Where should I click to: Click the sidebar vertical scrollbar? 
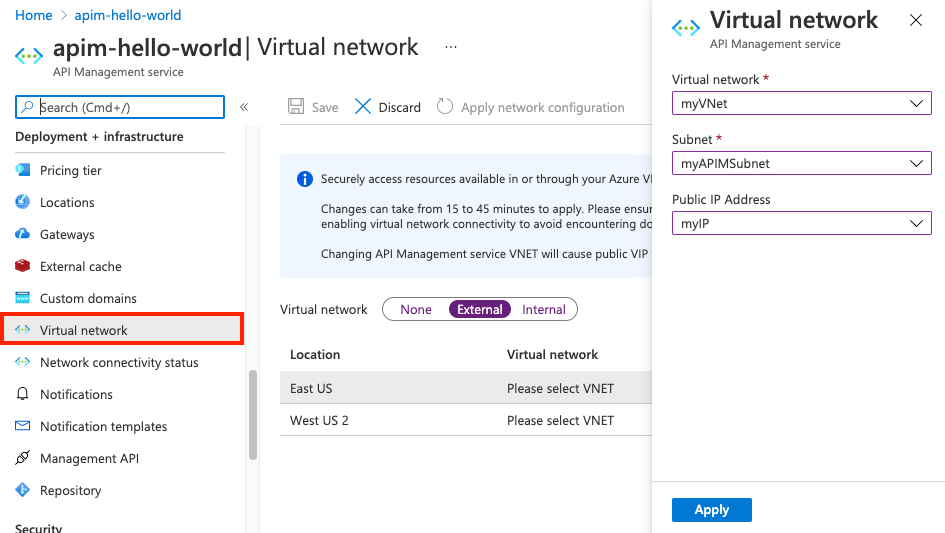253,415
